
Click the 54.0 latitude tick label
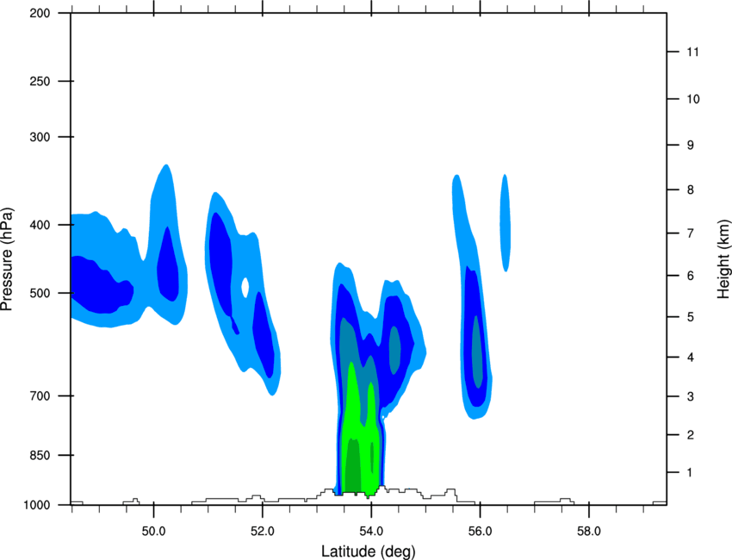(x=371, y=532)
